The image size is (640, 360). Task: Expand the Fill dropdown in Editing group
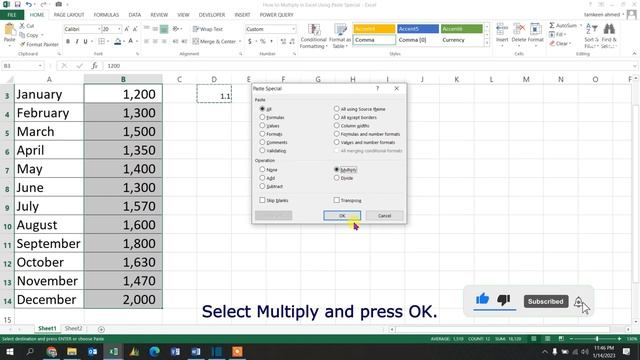pos(565,35)
